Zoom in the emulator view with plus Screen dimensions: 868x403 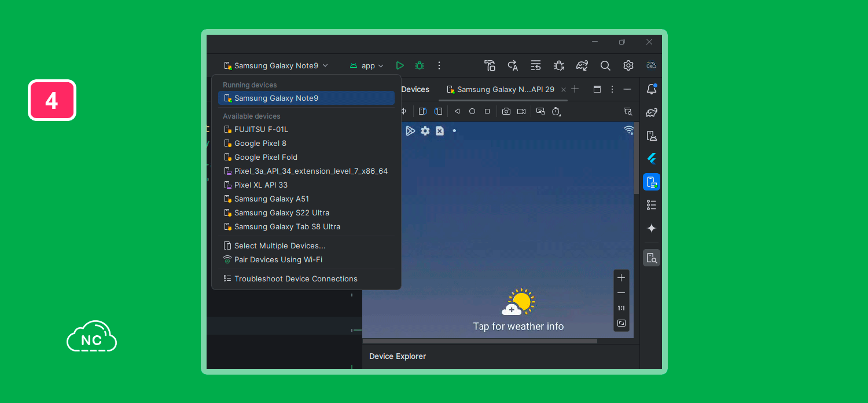point(621,278)
